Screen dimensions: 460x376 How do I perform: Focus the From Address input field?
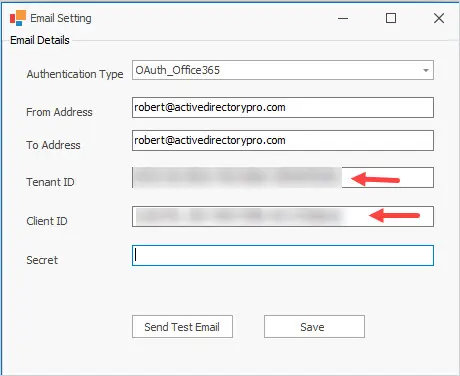283,108
